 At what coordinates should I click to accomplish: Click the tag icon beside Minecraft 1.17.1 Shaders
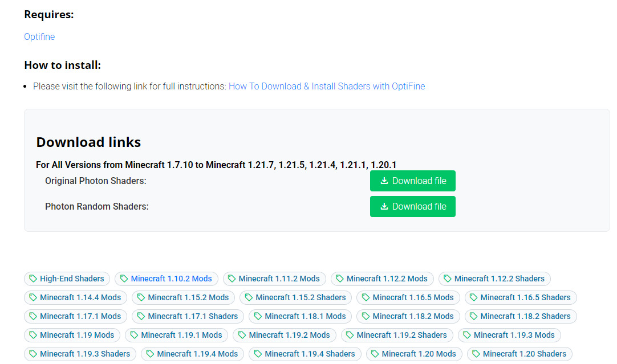tap(141, 317)
